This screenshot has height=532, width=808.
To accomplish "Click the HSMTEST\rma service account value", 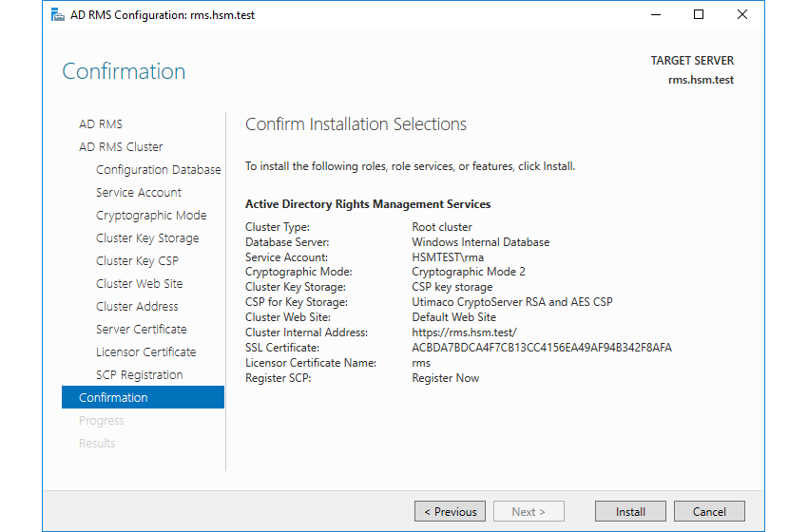I will point(448,257).
